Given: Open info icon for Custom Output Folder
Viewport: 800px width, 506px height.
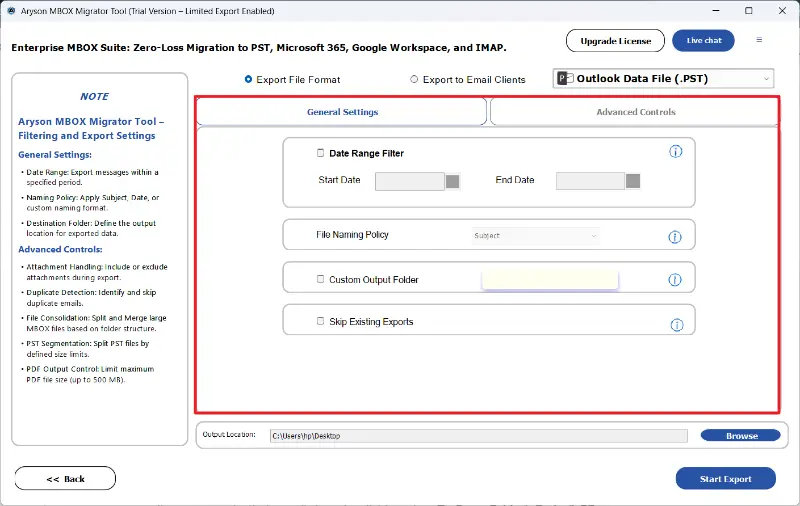Looking at the screenshot, I should 674,280.
